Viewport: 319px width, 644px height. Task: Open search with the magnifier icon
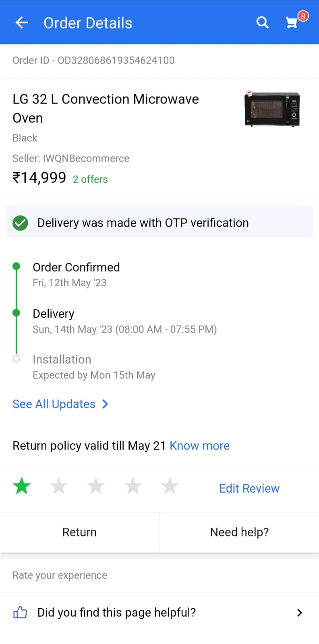262,23
